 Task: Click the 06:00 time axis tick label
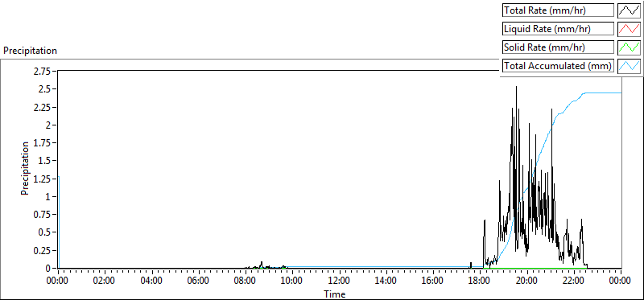[x=198, y=281]
